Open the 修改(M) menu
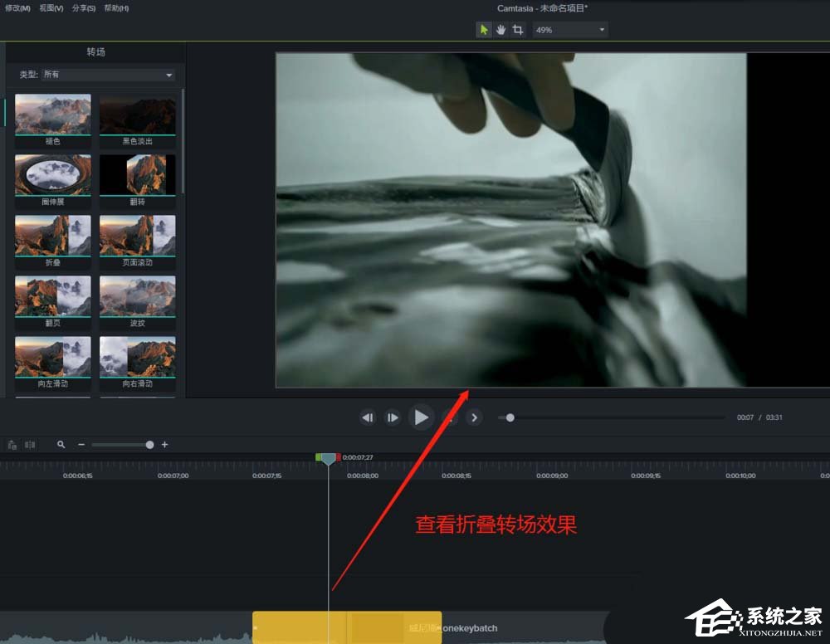The height and width of the screenshot is (644, 830). coord(16,8)
